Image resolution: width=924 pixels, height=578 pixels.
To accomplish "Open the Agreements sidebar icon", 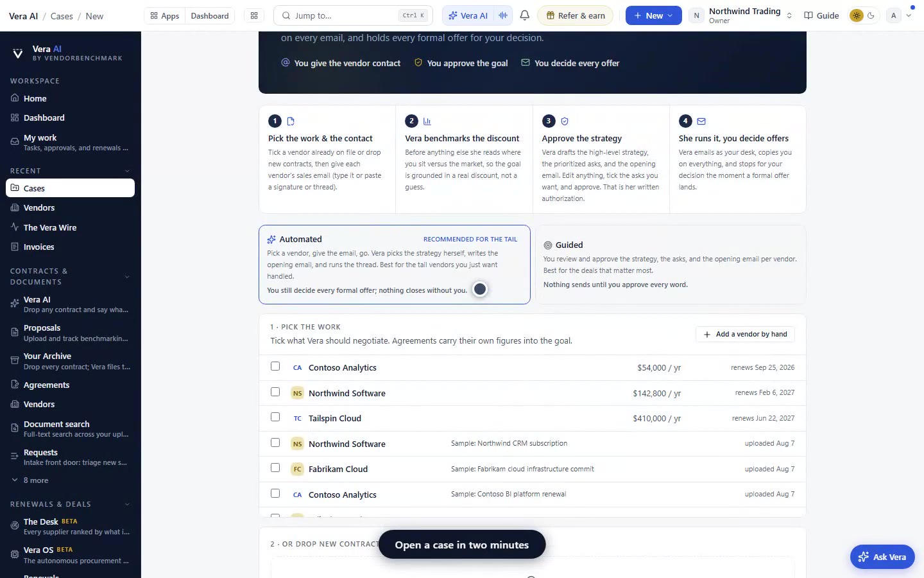I will [x=15, y=385].
